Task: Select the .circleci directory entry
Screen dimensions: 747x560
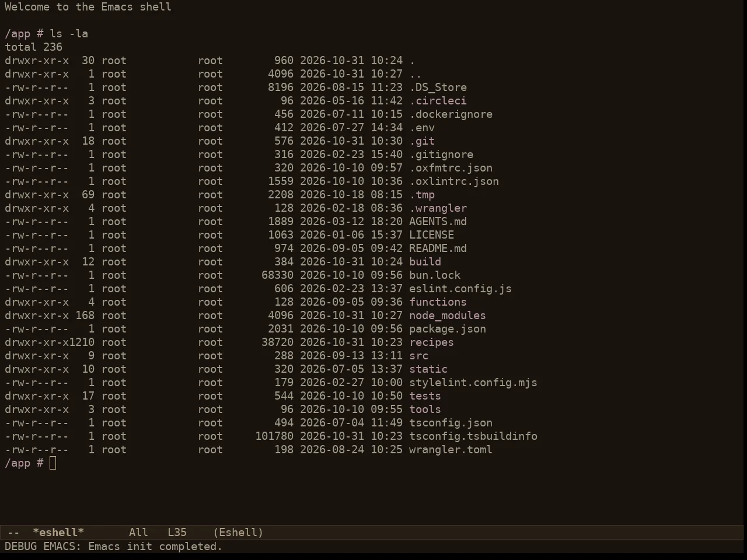Action: pyautogui.click(x=438, y=101)
